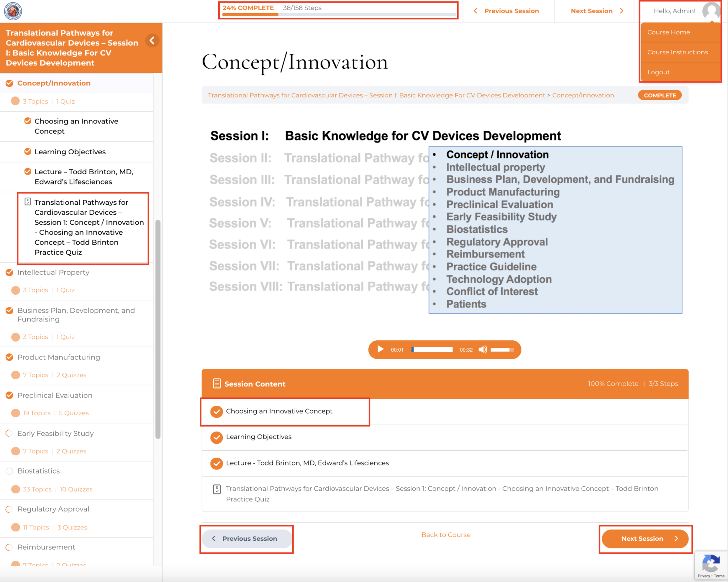The height and width of the screenshot is (582, 728).
Task: Open Learning Objectives in Session Content list
Action: point(258,437)
